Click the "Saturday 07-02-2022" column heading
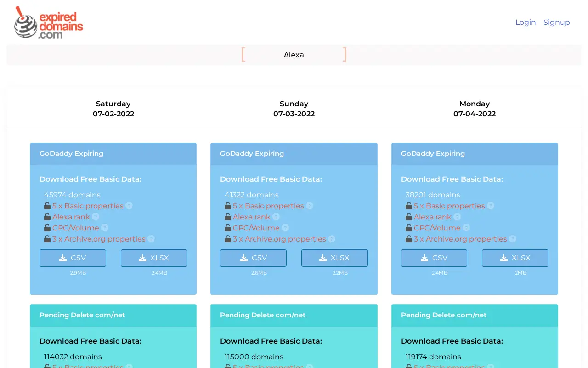Image resolution: width=588 pixels, height=368 pixels. pyautogui.click(x=113, y=109)
